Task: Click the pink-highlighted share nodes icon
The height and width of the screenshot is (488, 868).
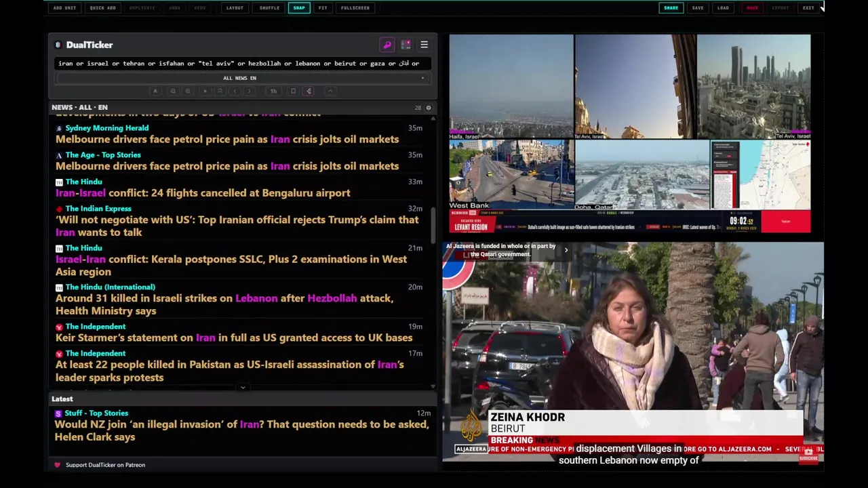Action: click(x=309, y=91)
